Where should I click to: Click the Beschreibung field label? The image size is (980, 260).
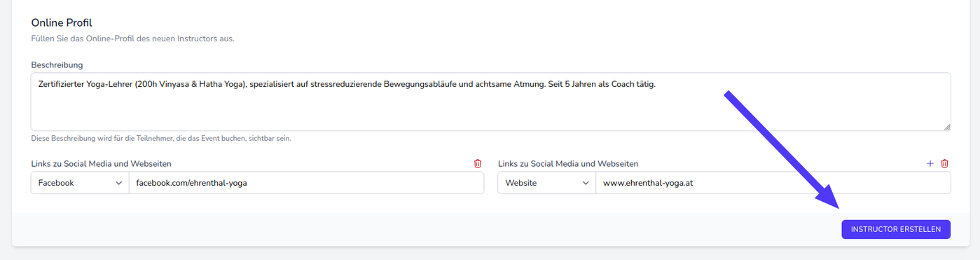[x=57, y=65]
